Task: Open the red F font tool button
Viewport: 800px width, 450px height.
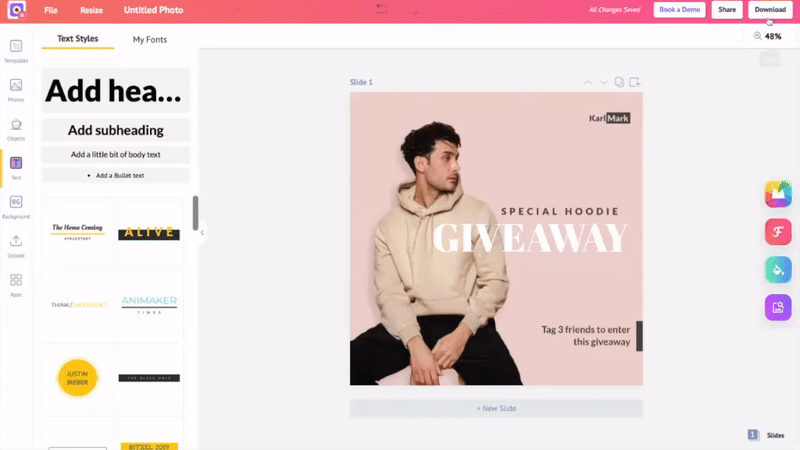Action: pos(778,232)
